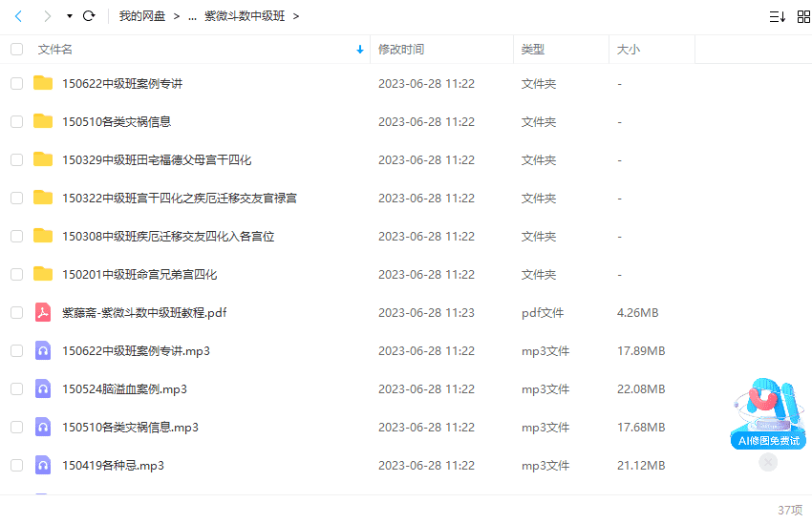
Task: Tick the select-all checkbox in header
Action: 16,49
